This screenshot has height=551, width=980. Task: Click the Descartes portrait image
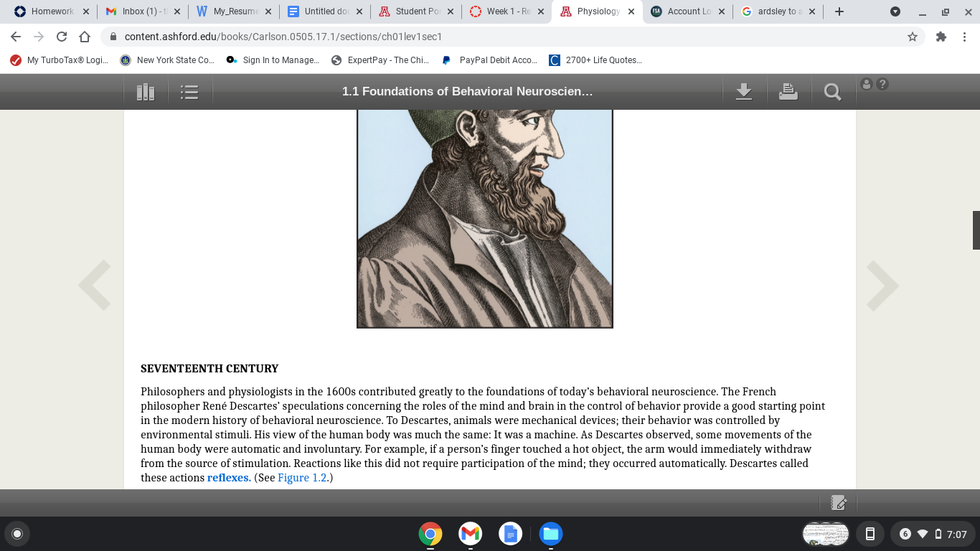tap(485, 219)
